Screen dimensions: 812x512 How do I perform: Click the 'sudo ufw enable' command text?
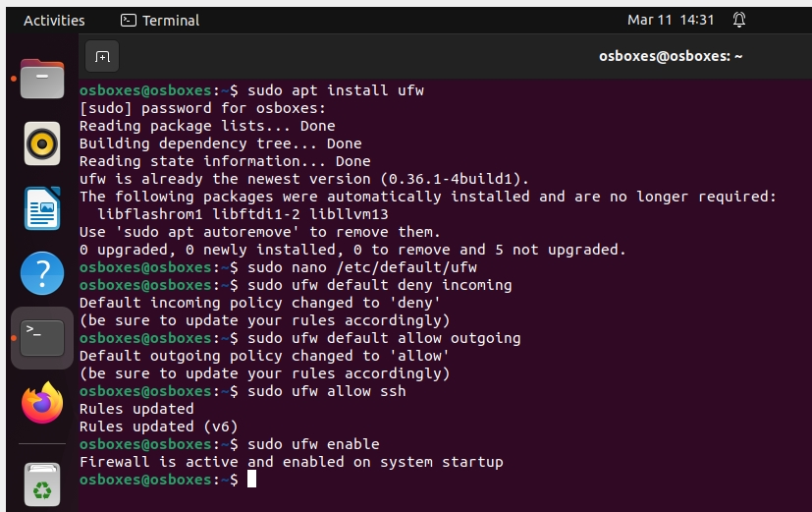point(313,444)
